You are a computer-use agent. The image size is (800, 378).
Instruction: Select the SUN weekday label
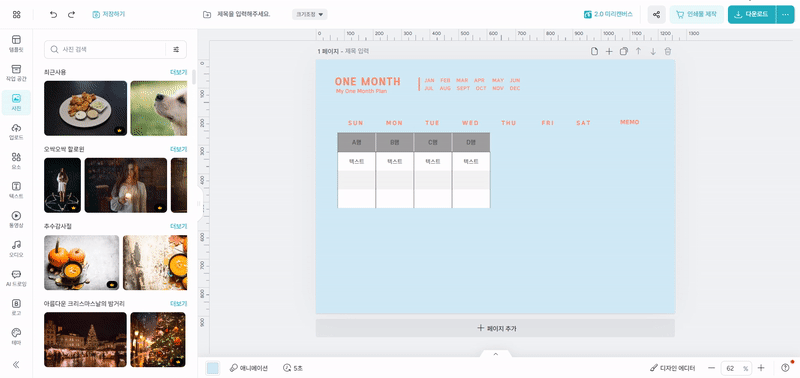tap(356, 123)
